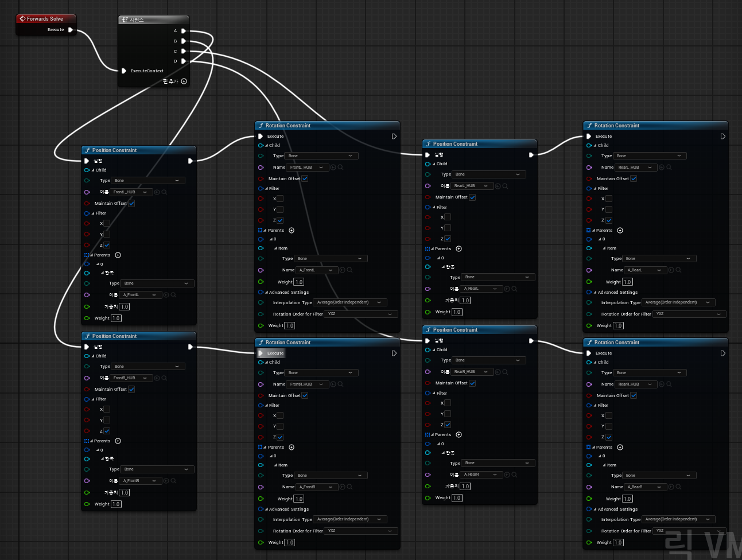Click search icon beside A_FrontR in Position Constraint

(x=173, y=481)
